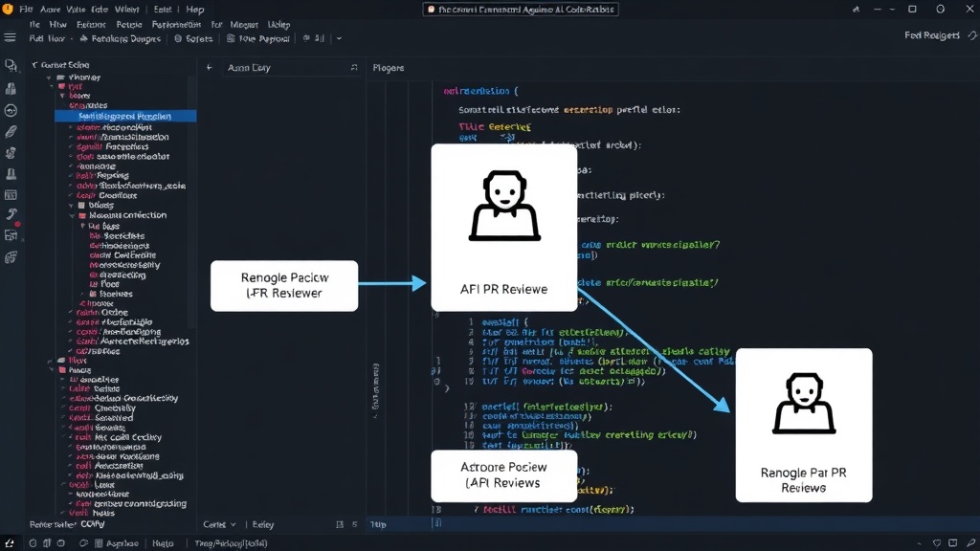Click the circle icon beside the window controls
Image resolution: width=980 pixels, height=551 pixels.
coord(940,9)
